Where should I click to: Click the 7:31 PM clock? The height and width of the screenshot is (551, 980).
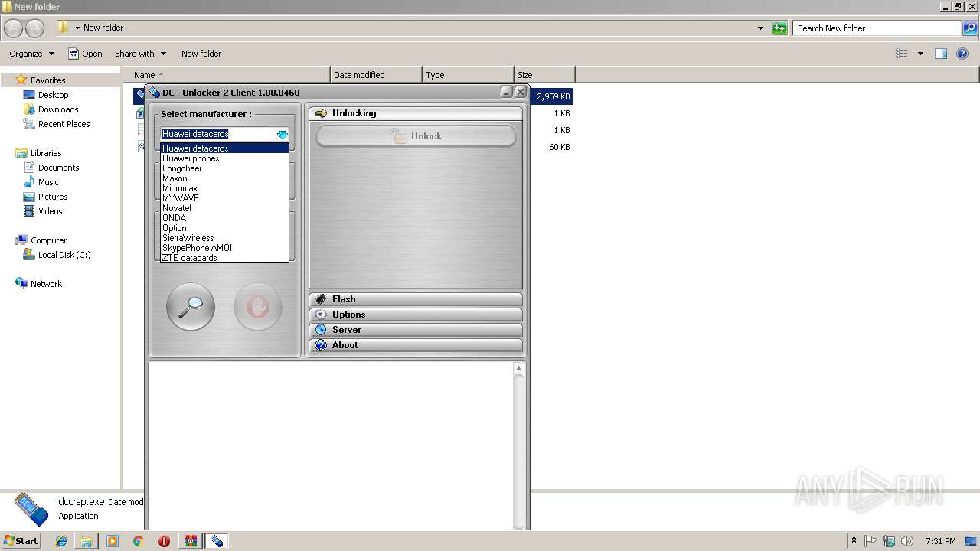pyautogui.click(x=940, y=541)
